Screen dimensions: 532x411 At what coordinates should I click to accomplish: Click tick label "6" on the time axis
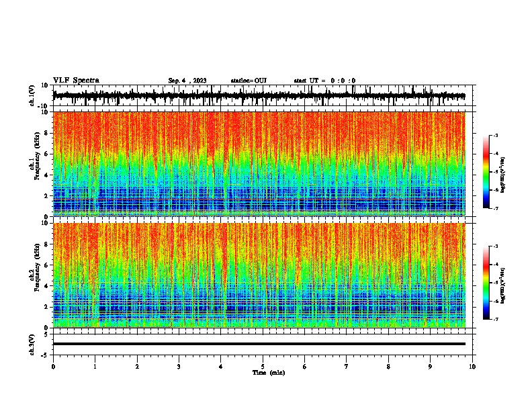coord(305,367)
